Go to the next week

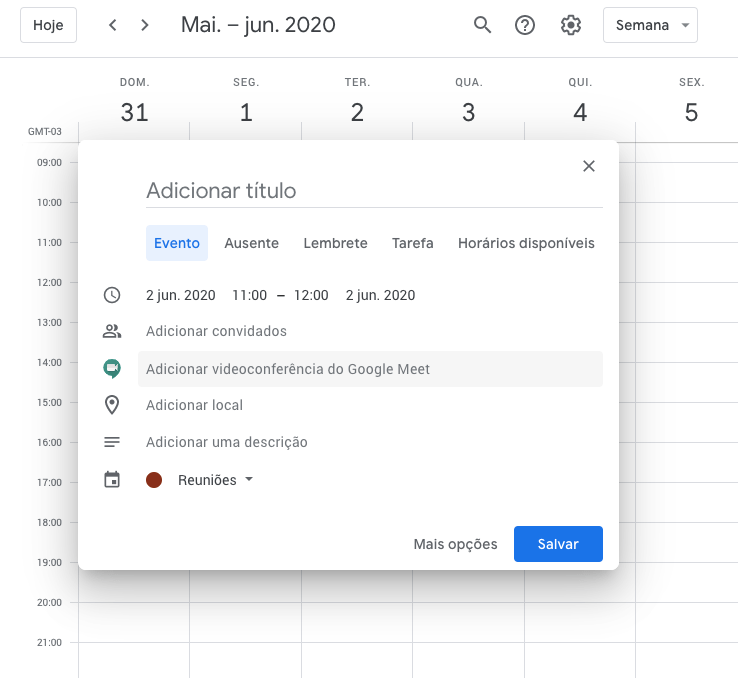click(x=144, y=25)
